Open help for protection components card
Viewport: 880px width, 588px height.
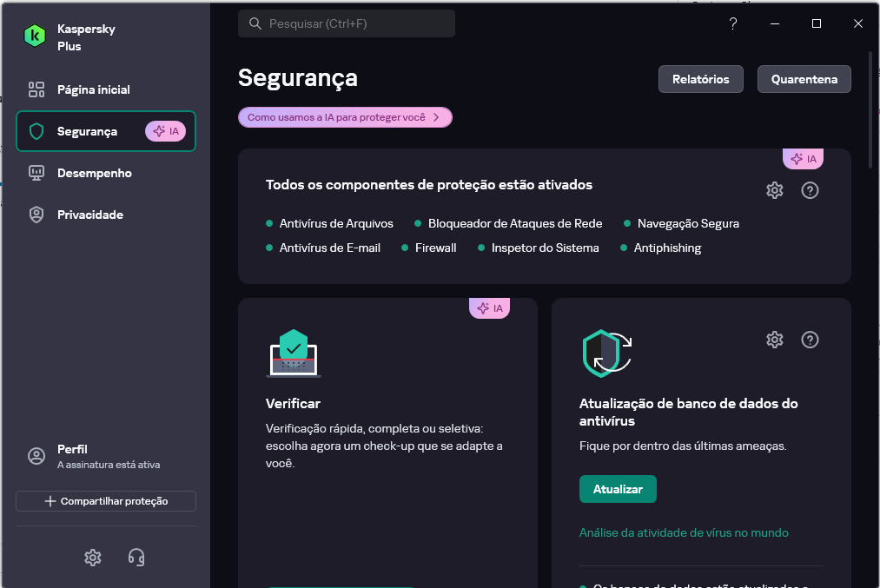pyautogui.click(x=810, y=190)
